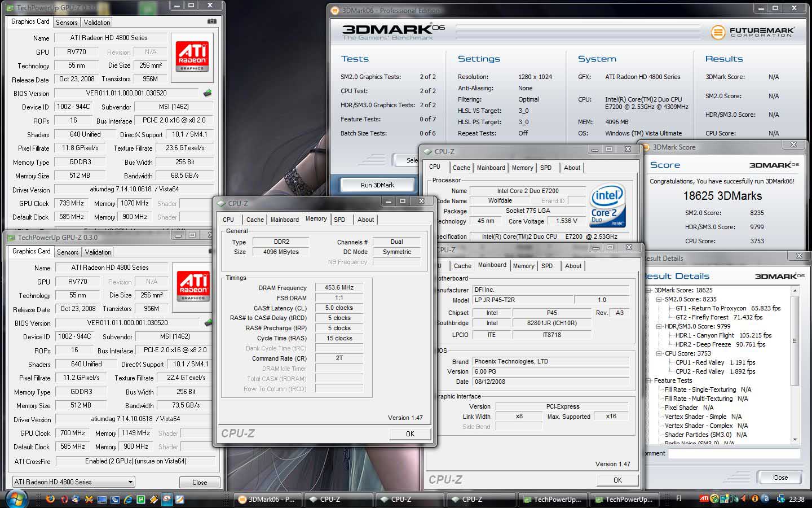Launch Internet Explorer from quick launch
This screenshot has height=508, width=812.
tap(128, 499)
